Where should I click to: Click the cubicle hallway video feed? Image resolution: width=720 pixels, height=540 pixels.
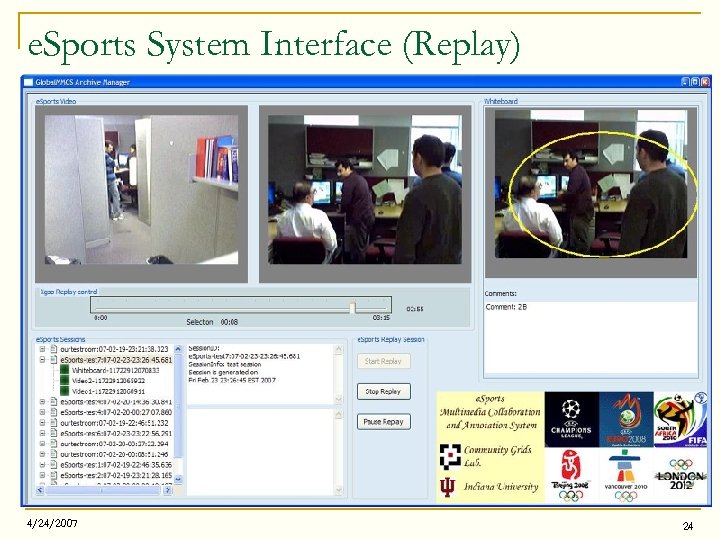pyautogui.click(x=141, y=189)
